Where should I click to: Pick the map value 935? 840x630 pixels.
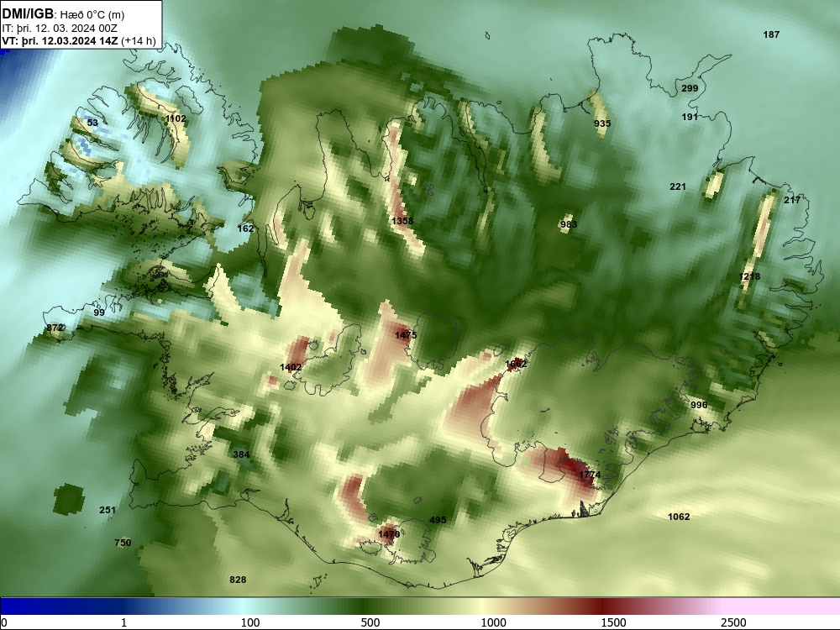[x=602, y=123]
